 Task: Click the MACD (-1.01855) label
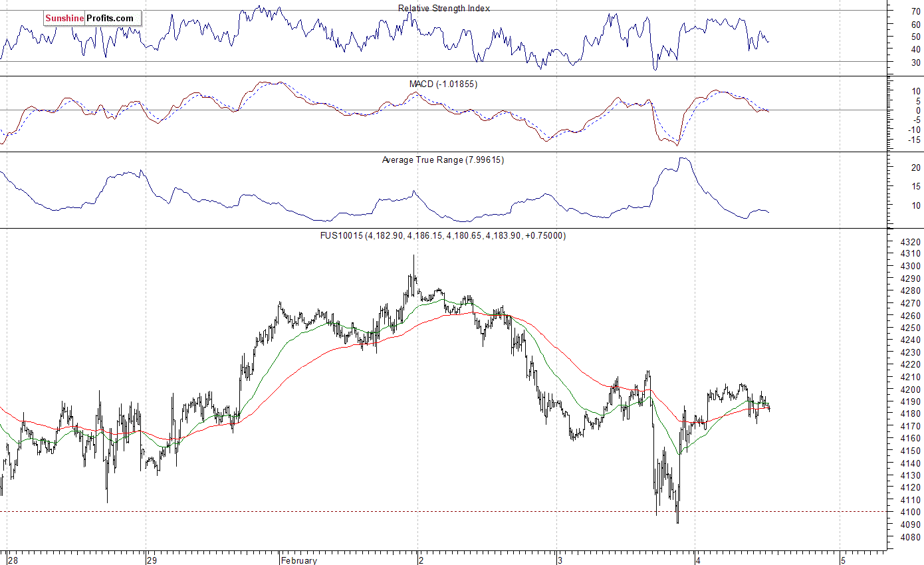443,84
